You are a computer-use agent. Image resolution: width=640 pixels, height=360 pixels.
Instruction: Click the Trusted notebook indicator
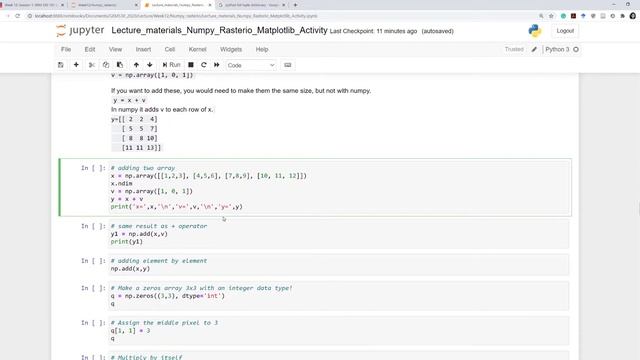[x=514, y=49]
